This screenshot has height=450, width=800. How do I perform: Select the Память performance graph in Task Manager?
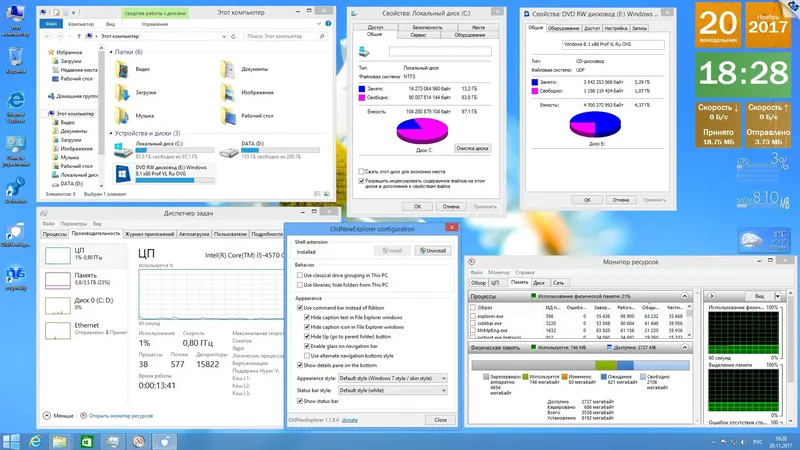[x=85, y=280]
